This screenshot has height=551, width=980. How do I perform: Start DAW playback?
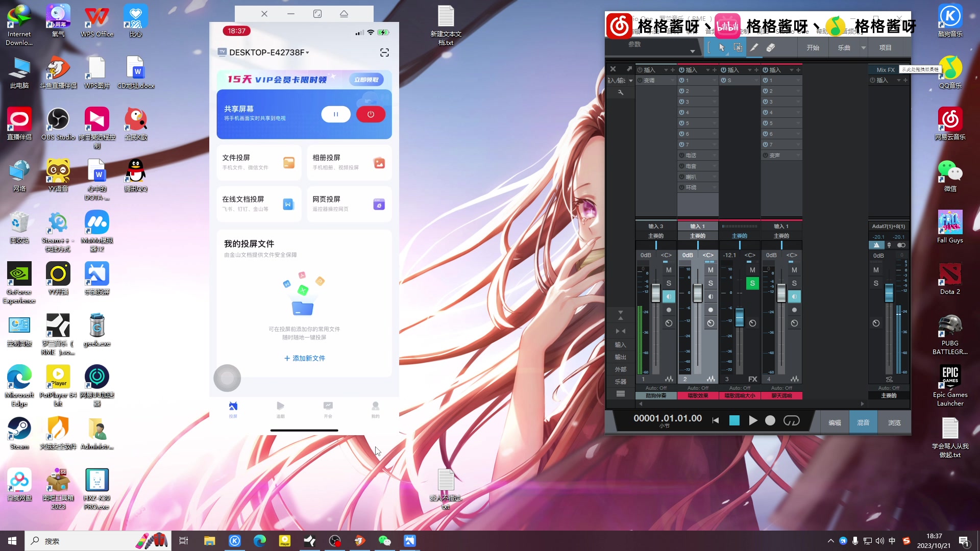tap(753, 420)
